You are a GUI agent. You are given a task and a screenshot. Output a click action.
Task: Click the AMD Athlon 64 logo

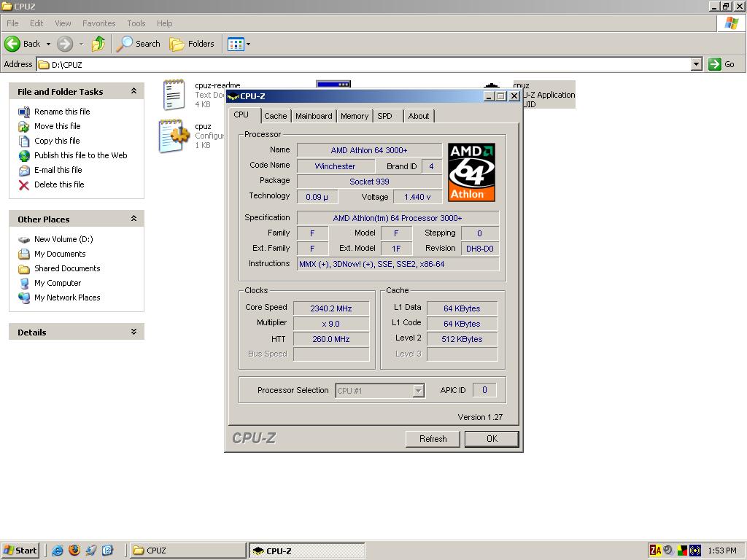(x=471, y=173)
